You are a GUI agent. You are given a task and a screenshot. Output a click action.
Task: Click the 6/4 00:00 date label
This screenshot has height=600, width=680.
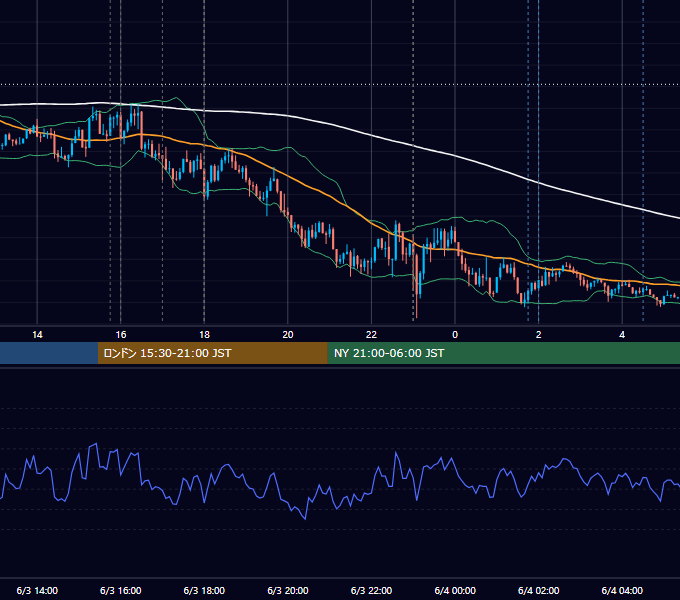455,590
